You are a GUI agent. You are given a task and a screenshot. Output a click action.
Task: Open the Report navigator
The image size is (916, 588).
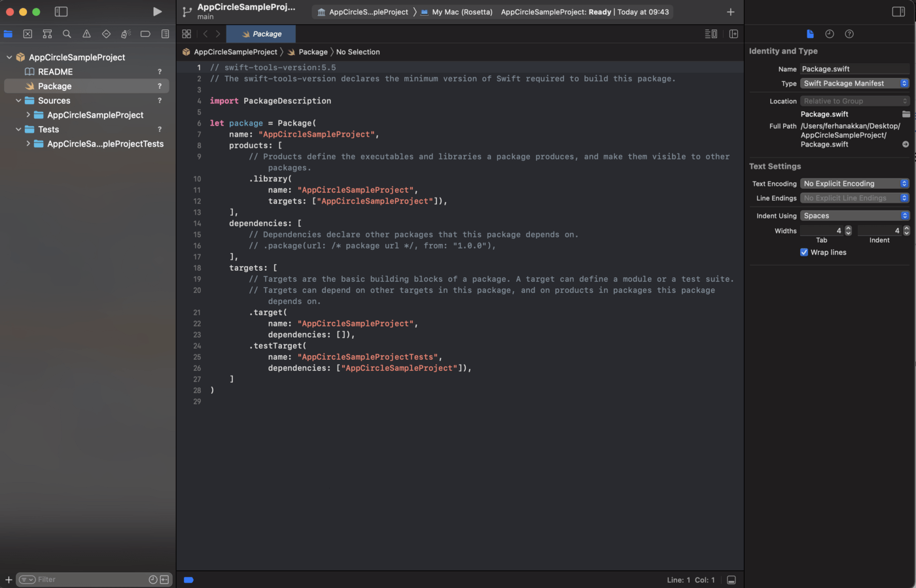pyautogui.click(x=165, y=34)
